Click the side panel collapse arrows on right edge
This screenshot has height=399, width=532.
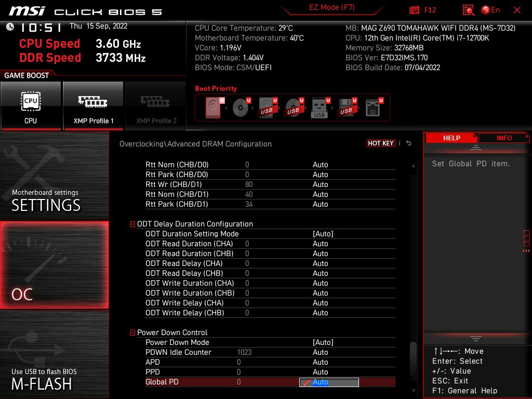[x=526, y=251]
